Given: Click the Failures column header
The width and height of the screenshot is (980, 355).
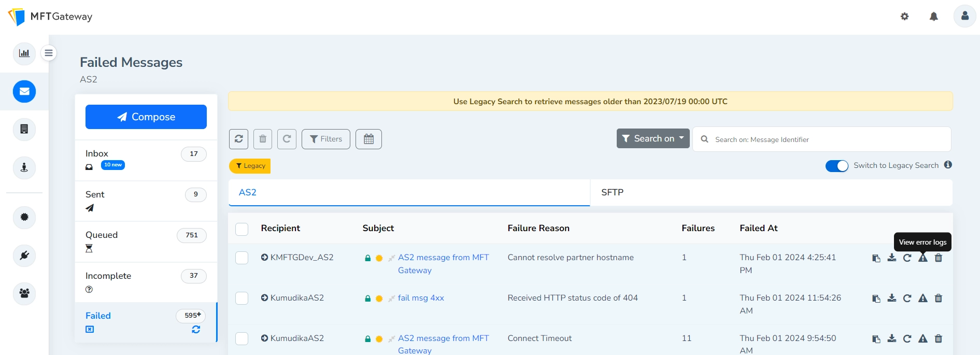Looking at the screenshot, I should click(698, 228).
